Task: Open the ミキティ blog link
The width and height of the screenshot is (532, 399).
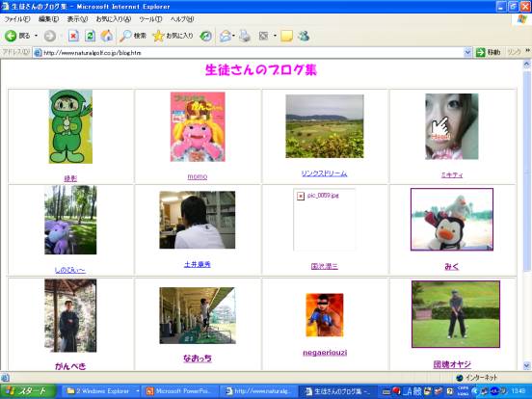Action: (x=452, y=175)
